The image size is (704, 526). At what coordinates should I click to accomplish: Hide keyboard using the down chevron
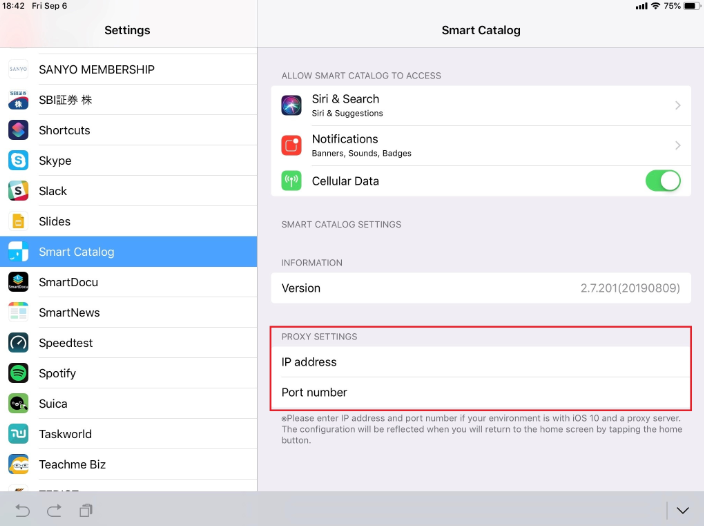[682, 510]
